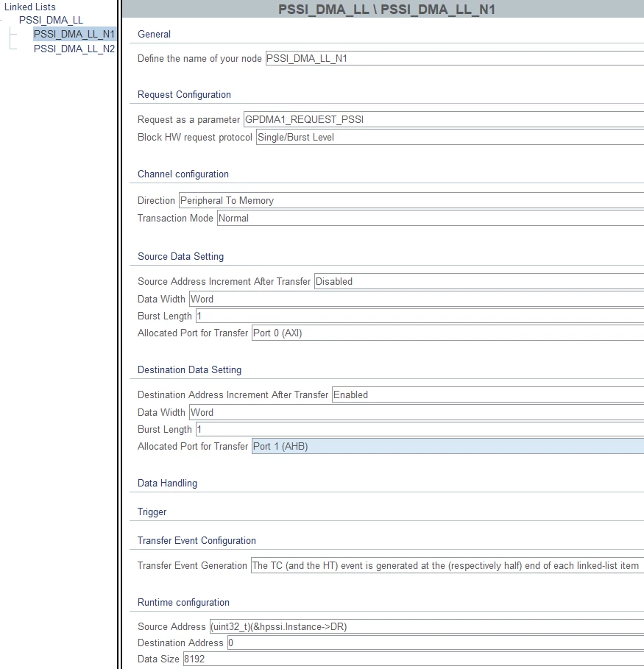The width and height of the screenshot is (644, 669).
Task: Change Direction Peripheral To Memory
Action: tap(411, 200)
